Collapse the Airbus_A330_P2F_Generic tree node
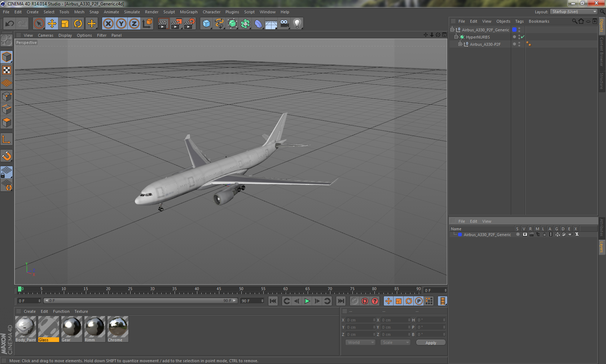Screen dimensions: 606x364 [x=452, y=30]
